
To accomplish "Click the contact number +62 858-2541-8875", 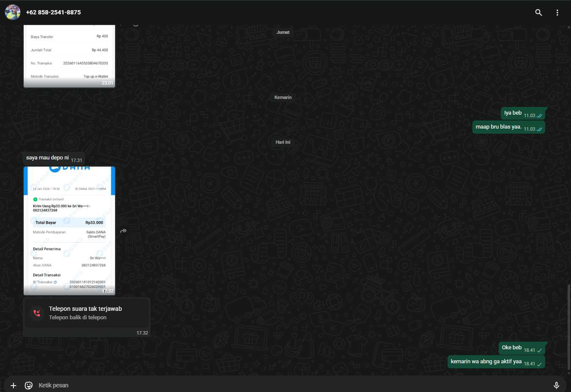I will pyautogui.click(x=53, y=12).
